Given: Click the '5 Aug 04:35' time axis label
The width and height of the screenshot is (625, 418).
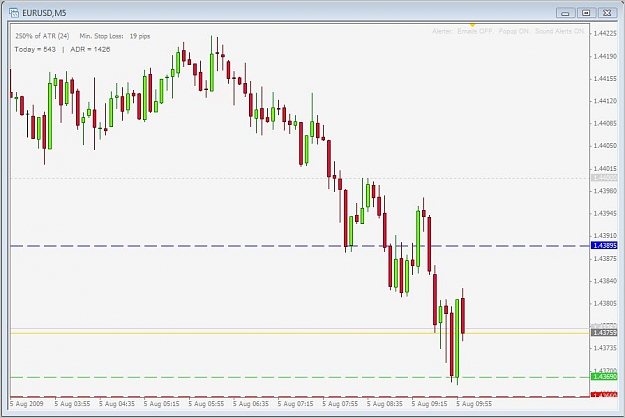Looking at the screenshot, I should point(117,404).
